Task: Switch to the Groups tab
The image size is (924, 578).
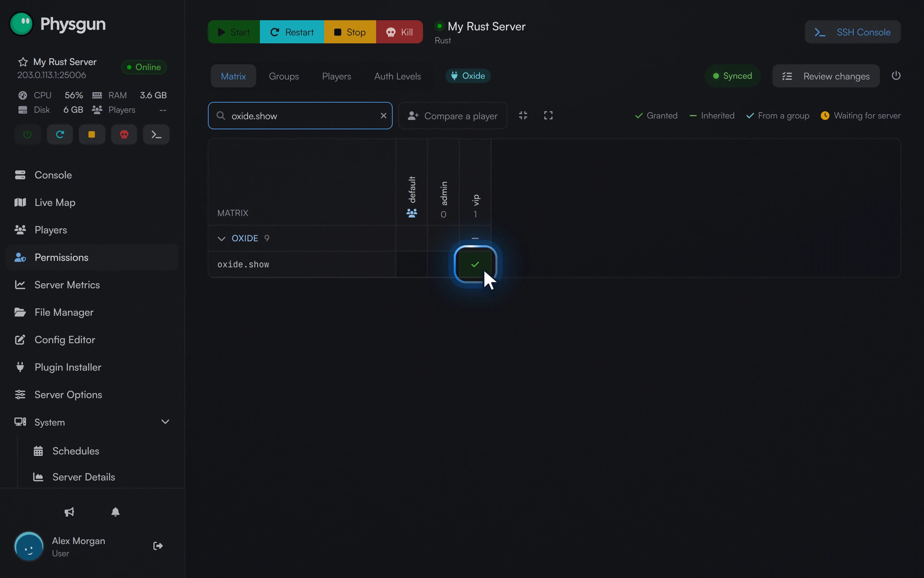Action: (x=284, y=76)
